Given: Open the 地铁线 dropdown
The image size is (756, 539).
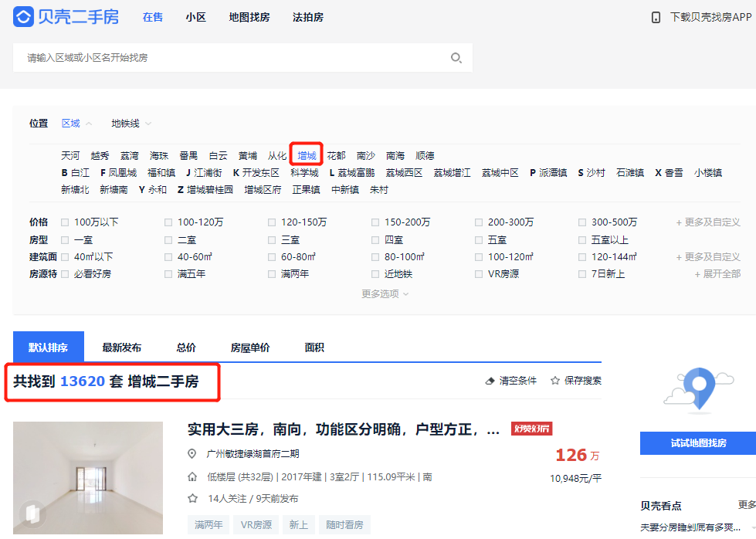Looking at the screenshot, I should (131, 124).
